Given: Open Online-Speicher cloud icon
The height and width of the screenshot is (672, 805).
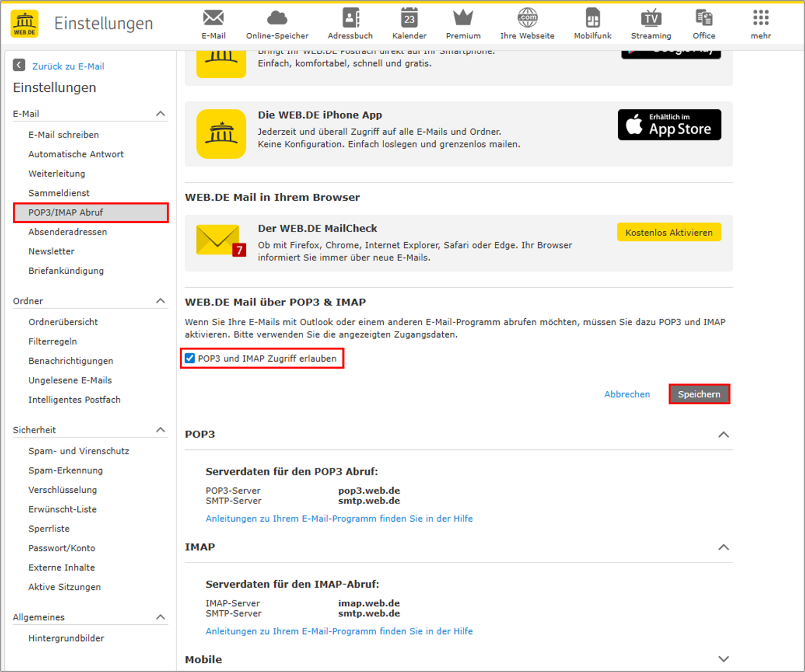Looking at the screenshot, I should click(x=277, y=18).
